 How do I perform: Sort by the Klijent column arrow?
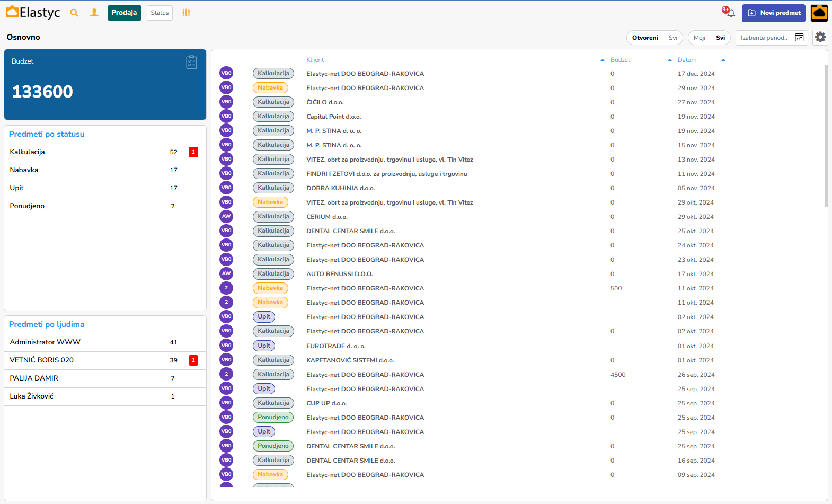[x=602, y=60]
